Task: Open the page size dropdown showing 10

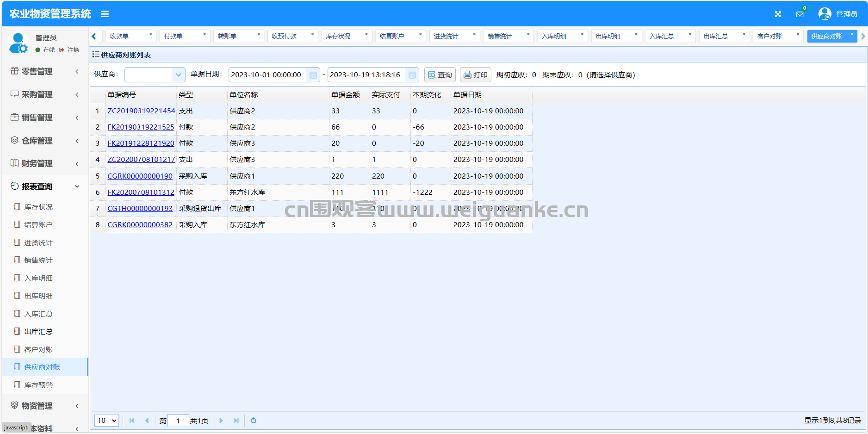Action: tap(107, 421)
